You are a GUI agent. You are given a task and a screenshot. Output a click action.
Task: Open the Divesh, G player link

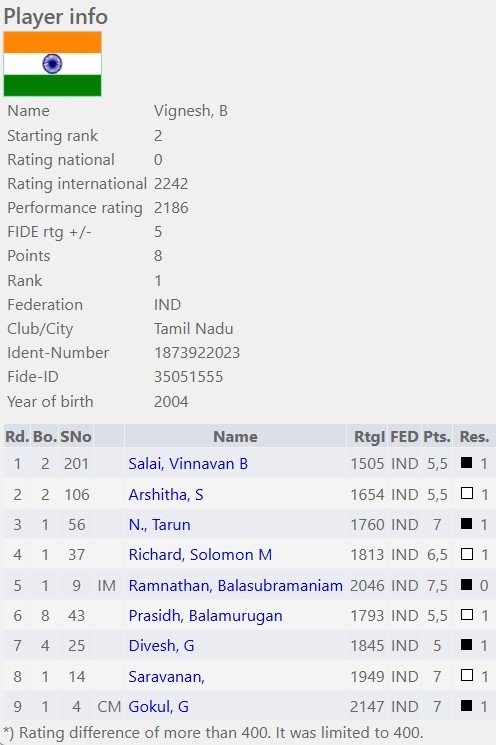point(161,645)
